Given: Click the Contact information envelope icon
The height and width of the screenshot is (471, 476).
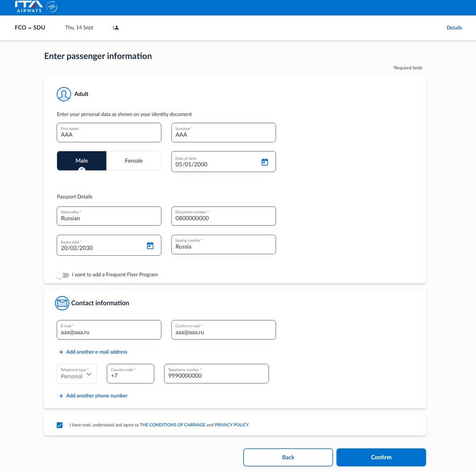Looking at the screenshot, I should [x=62, y=303].
